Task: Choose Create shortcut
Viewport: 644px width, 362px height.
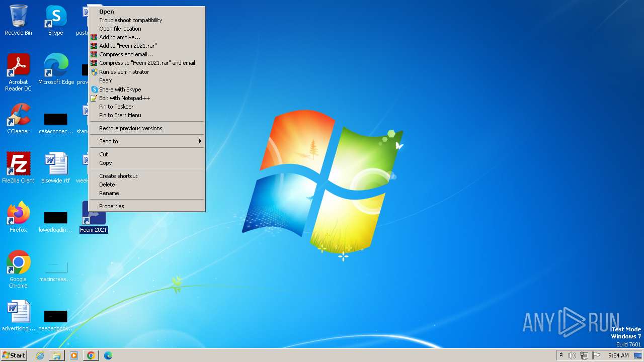Action: (x=147, y=176)
